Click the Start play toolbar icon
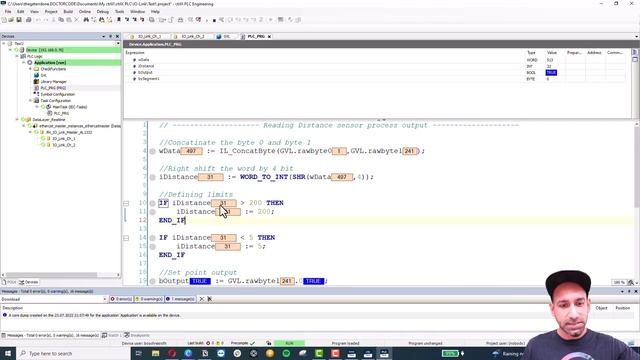The width and height of the screenshot is (640, 360). pos(207,20)
